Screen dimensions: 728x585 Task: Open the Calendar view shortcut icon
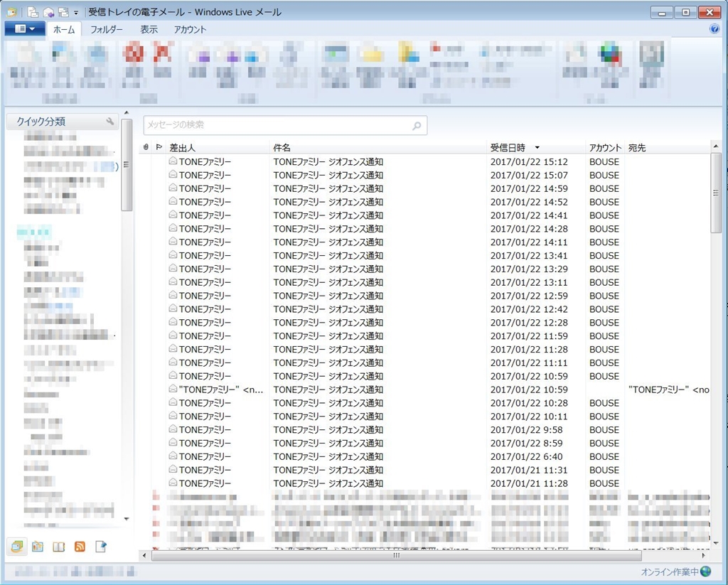pos(38,547)
